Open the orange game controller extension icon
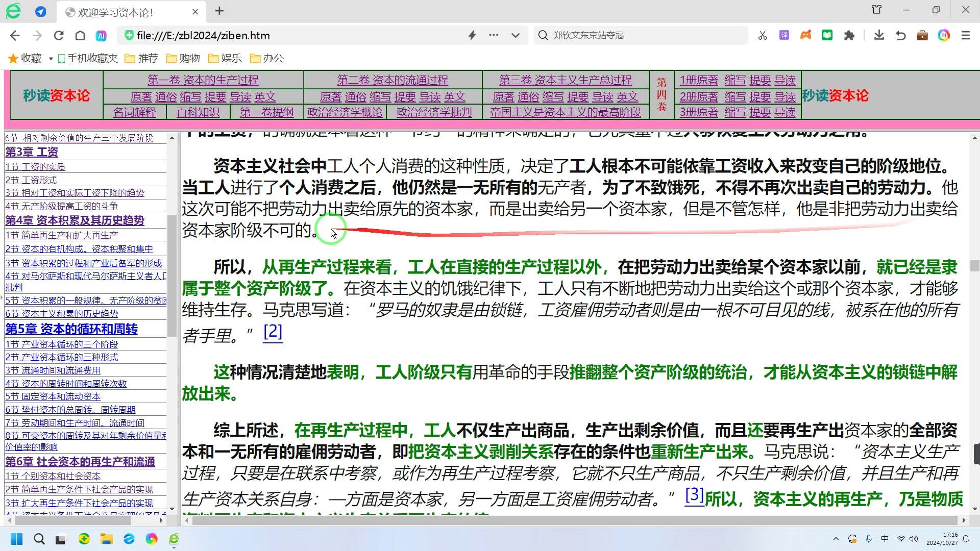The width and height of the screenshot is (980, 551). pyautogui.click(x=805, y=35)
